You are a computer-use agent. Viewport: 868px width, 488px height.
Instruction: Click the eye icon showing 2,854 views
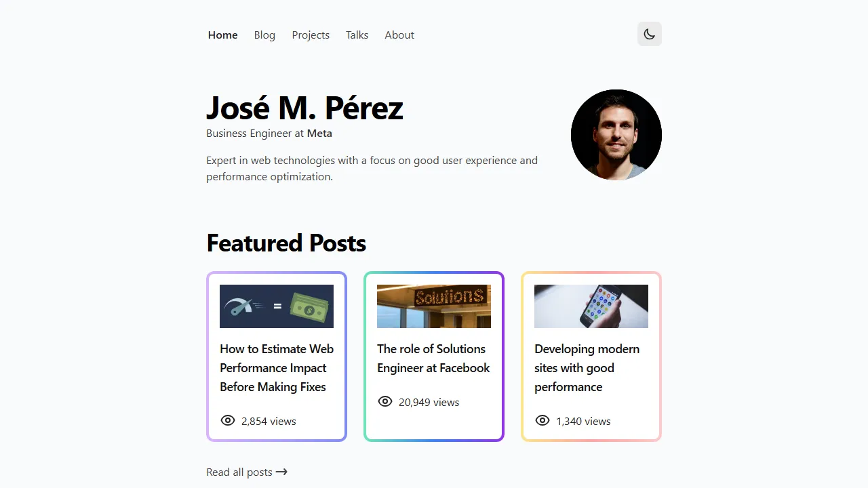click(227, 420)
